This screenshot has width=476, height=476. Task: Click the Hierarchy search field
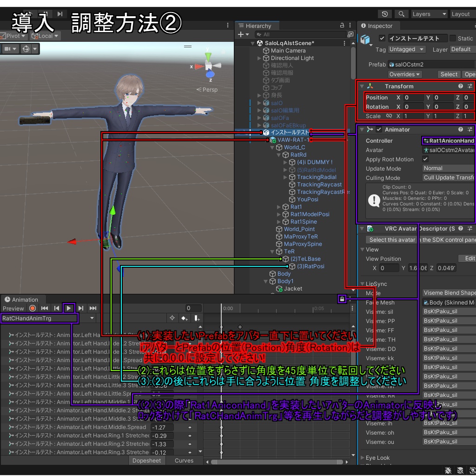coord(300,34)
